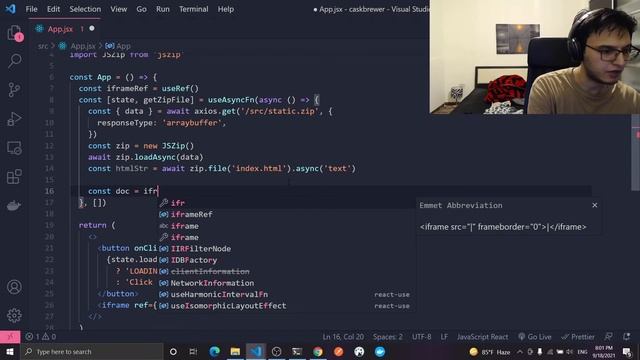The width and height of the screenshot is (640, 360).
Task: Select the 'ifr' Emmet suggestion
Action: (287, 203)
